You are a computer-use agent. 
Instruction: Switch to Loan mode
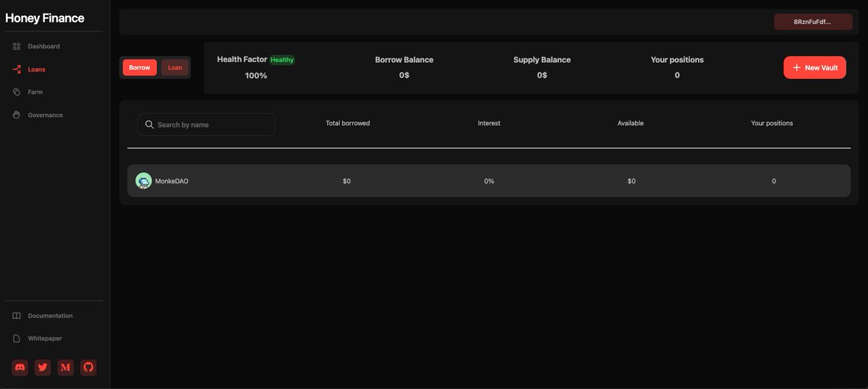pos(175,67)
